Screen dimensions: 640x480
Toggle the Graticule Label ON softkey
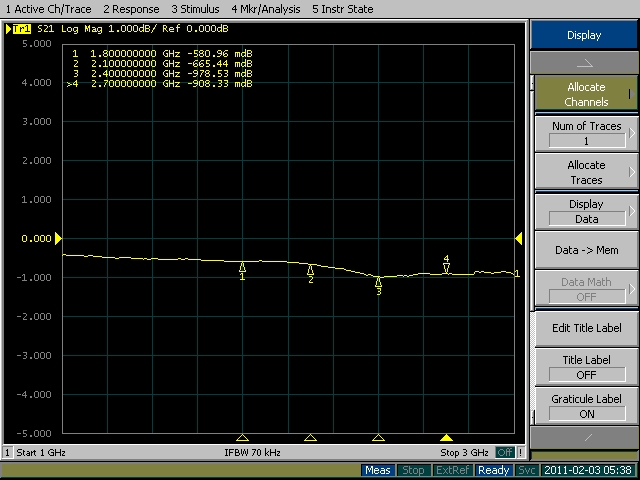586,406
